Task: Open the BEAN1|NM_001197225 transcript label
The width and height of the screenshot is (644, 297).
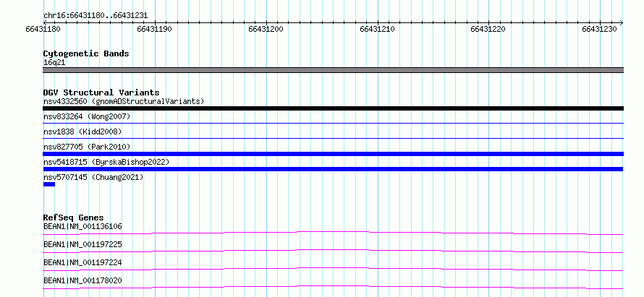Action: (x=82, y=244)
